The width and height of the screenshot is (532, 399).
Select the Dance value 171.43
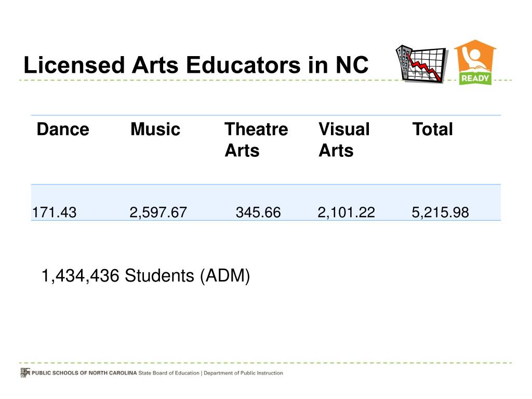click(x=54, y=212)
